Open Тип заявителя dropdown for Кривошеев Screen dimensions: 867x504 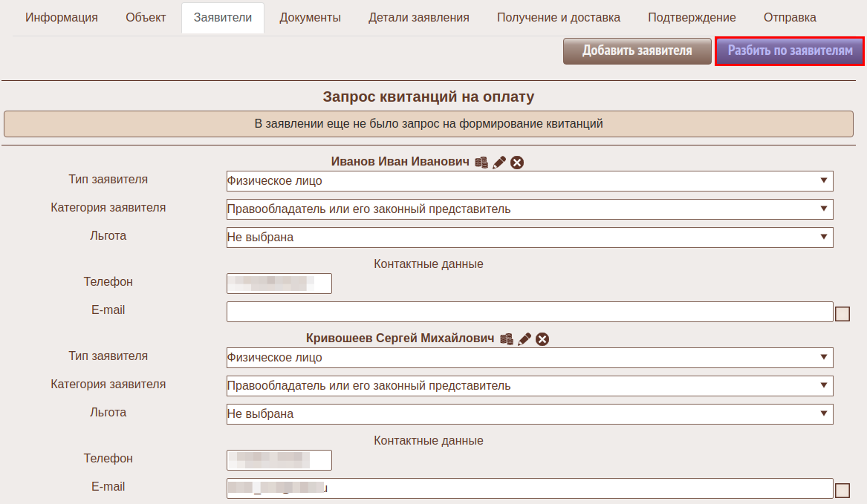tap(529, 358)
